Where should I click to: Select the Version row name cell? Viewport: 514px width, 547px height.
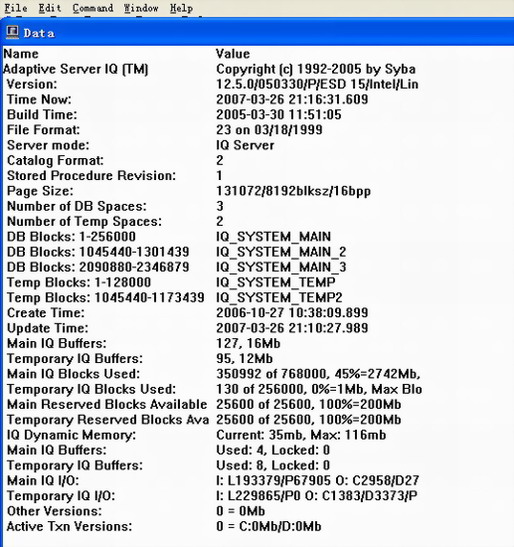pyautogui.click(x=32, y=84)
